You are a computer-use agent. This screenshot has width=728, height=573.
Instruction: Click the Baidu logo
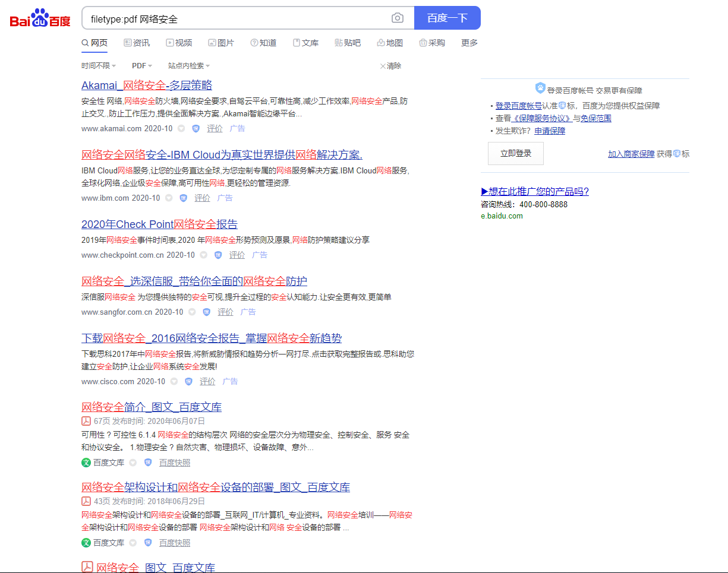tap(40, 18)
